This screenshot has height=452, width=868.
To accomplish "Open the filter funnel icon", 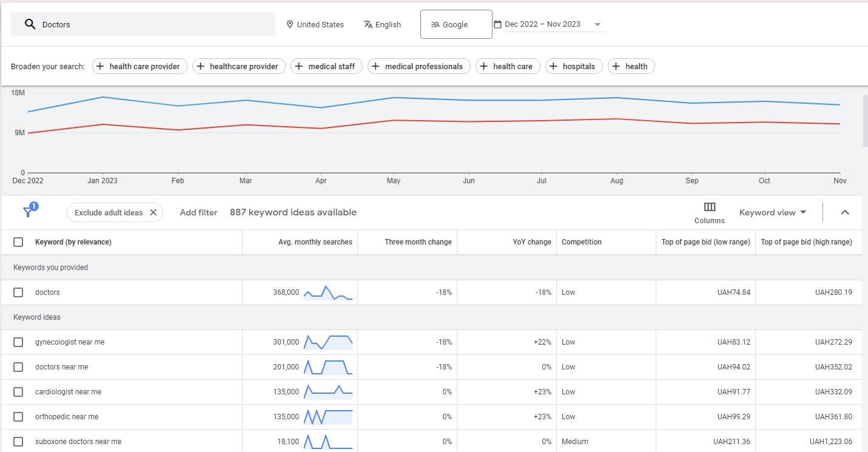I will (x=29, y=212).
